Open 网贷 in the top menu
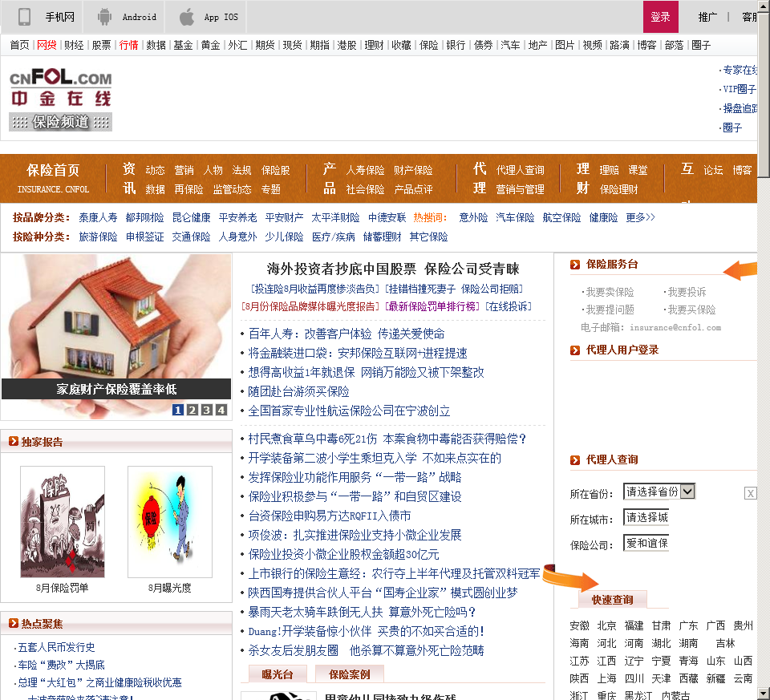 (47, 45)
